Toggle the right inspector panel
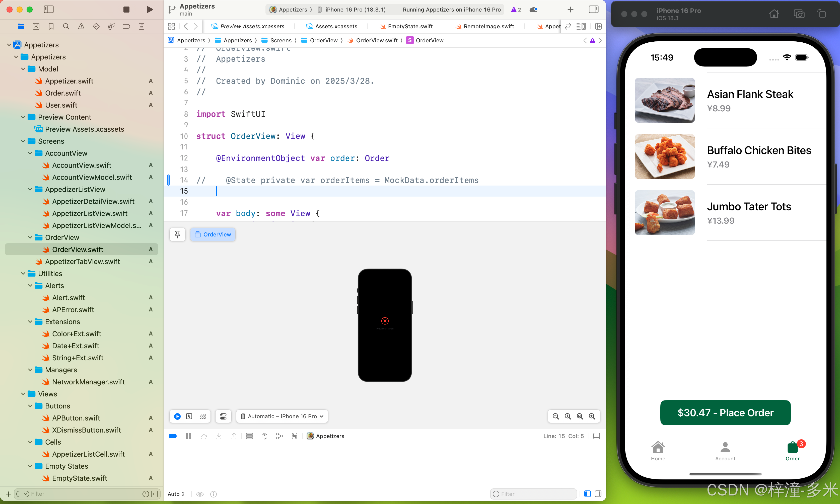 coord(593,10)
